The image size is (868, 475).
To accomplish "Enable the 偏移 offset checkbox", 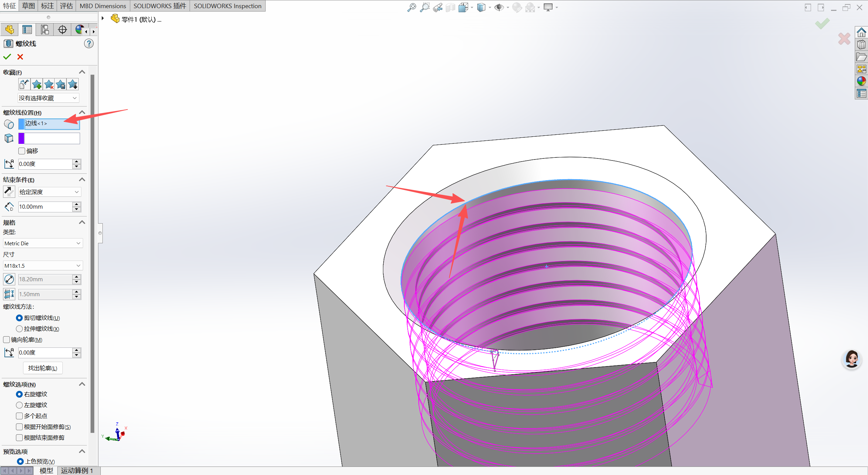I will (22, 151).
